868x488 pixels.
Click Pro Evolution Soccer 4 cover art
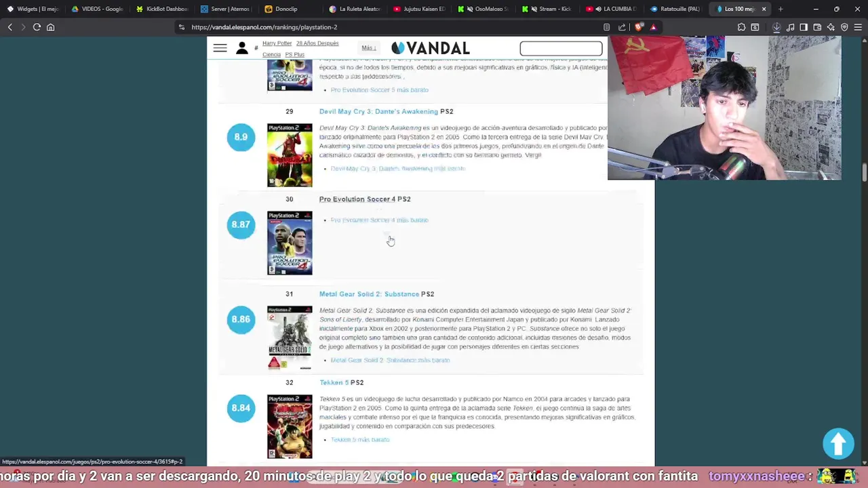[x=290, y=243]
